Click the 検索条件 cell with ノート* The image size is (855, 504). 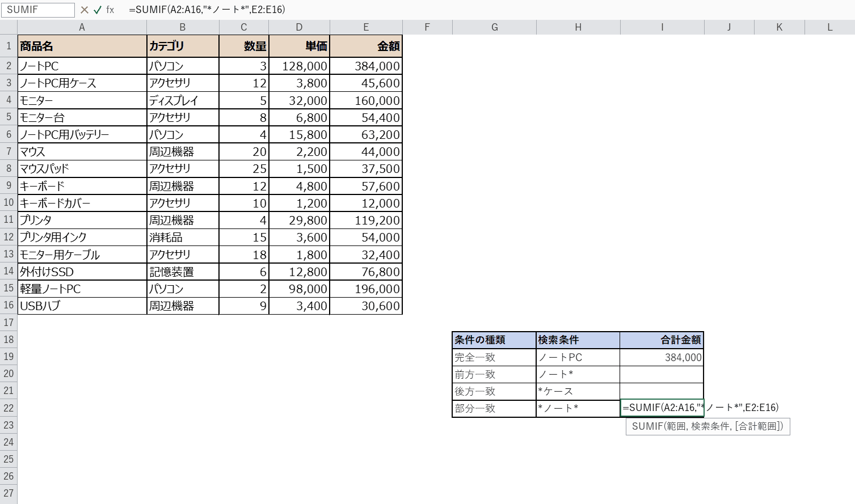tap(578, 374)
